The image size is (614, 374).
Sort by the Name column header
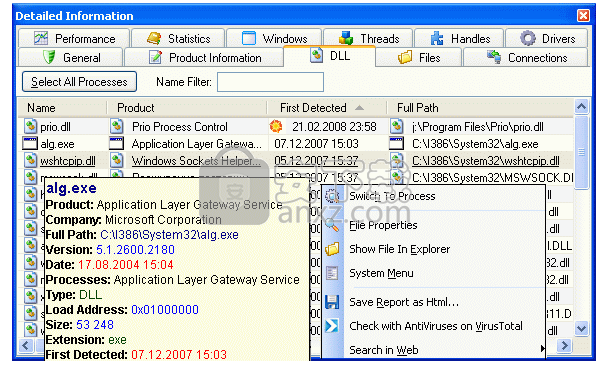pyautogui.click(x=63, y=108)
